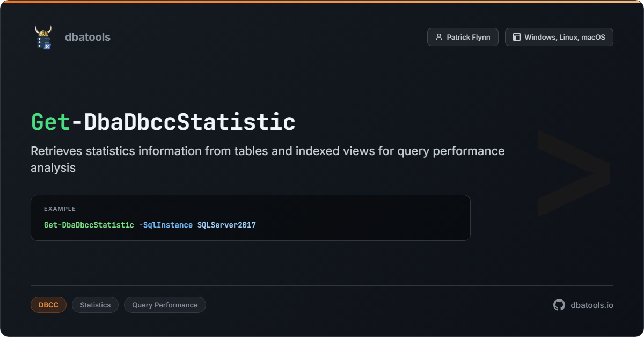The width and height of the screenshot is (644, 337).
Task: Open the Patrick Flynn author badge
Action: tap(463, 37)
